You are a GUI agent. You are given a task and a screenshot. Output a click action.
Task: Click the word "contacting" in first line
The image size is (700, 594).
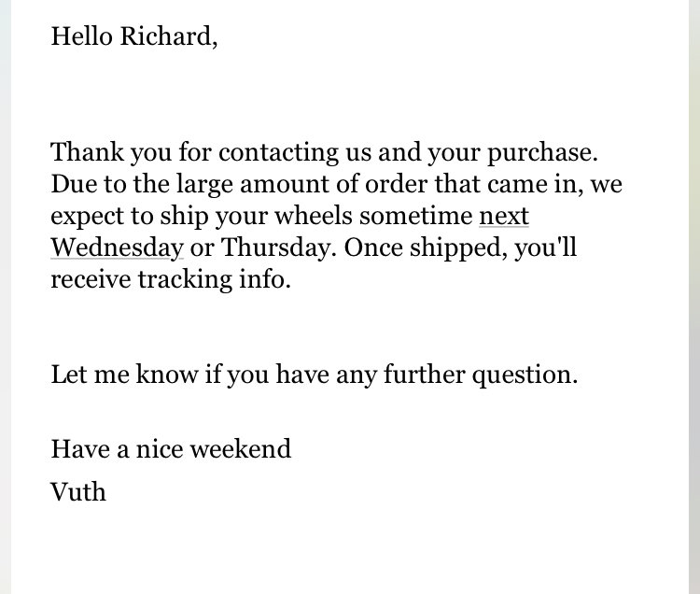[278, 153]
